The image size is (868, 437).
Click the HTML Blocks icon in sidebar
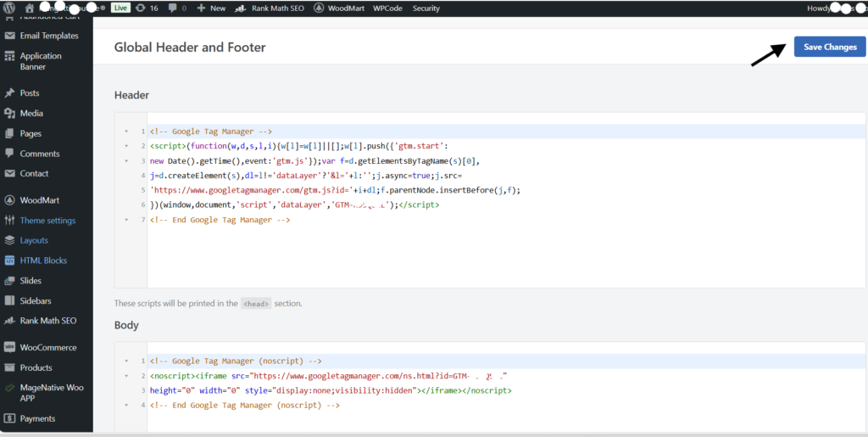point(9,261)
